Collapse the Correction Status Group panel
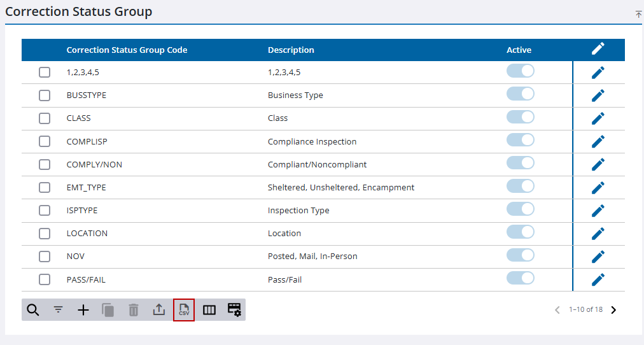The width and height of the screenshot is (644, 345). [638, 14]
